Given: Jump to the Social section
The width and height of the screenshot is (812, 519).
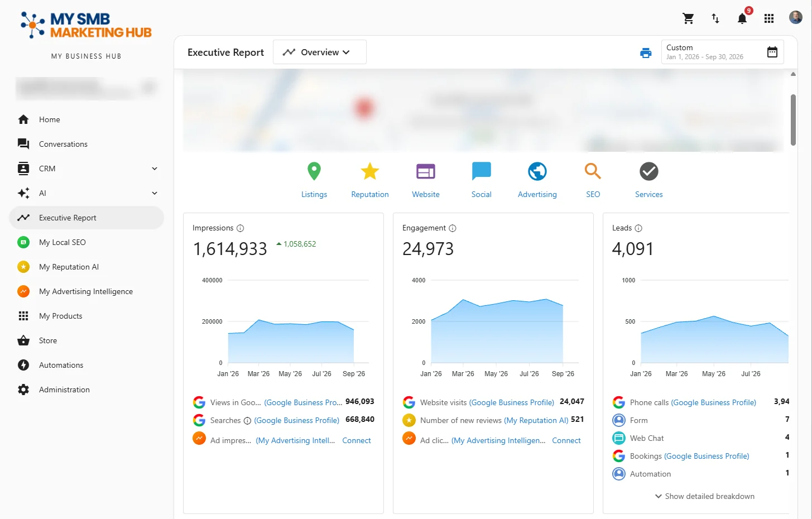Looking at the screenshot, I should pos(482,180).
